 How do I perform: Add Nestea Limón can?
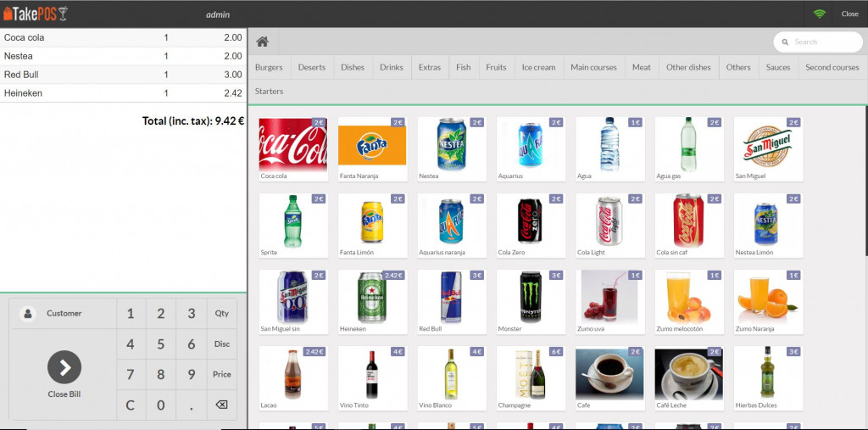[x=768, y=225]
